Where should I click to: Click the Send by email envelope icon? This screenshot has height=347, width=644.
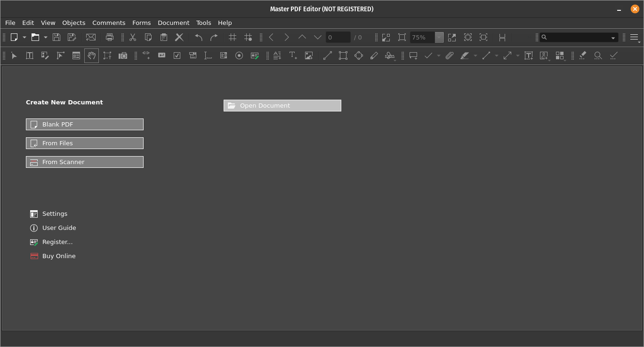pyautogui.click(x=91, y=37)
